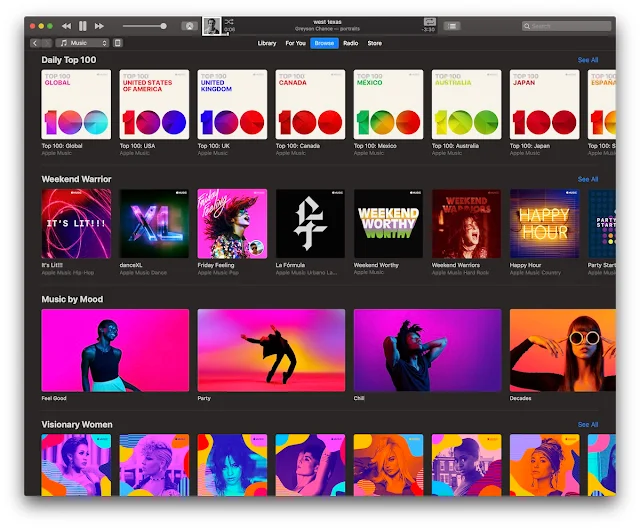Switch to the Library tab

[267, 43]
